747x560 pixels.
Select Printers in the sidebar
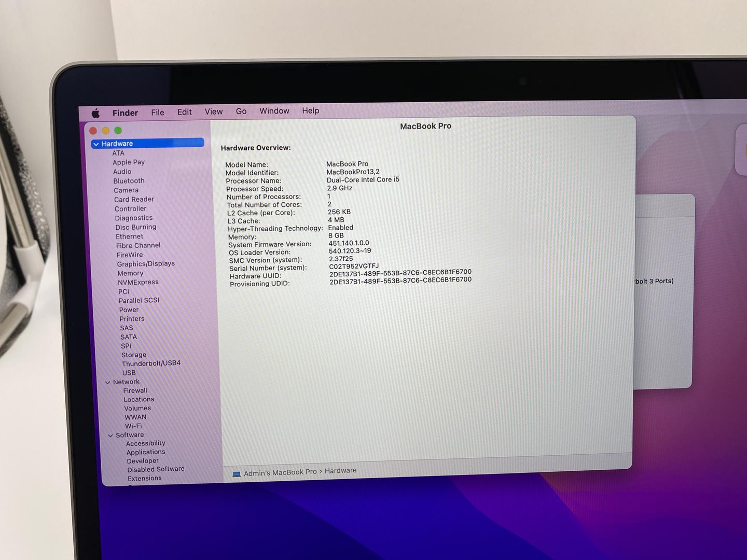point(132,319)
